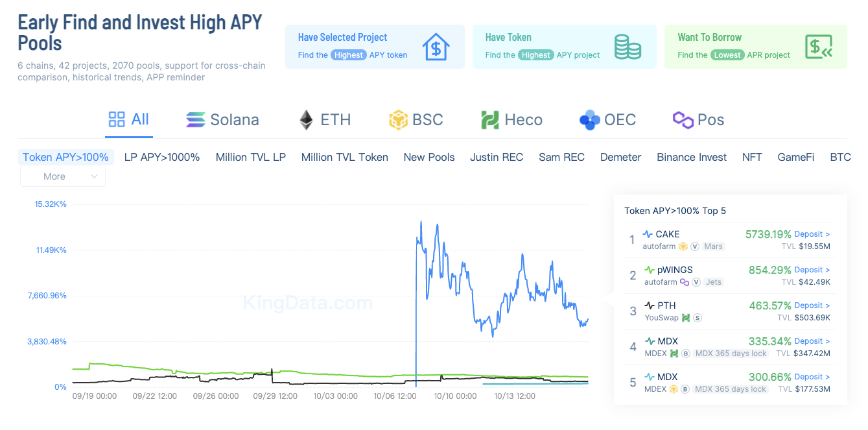Viewport: 868px width, 430px height.
Task: Click Deposit link for pWINGS
Action: coord(812,270)
